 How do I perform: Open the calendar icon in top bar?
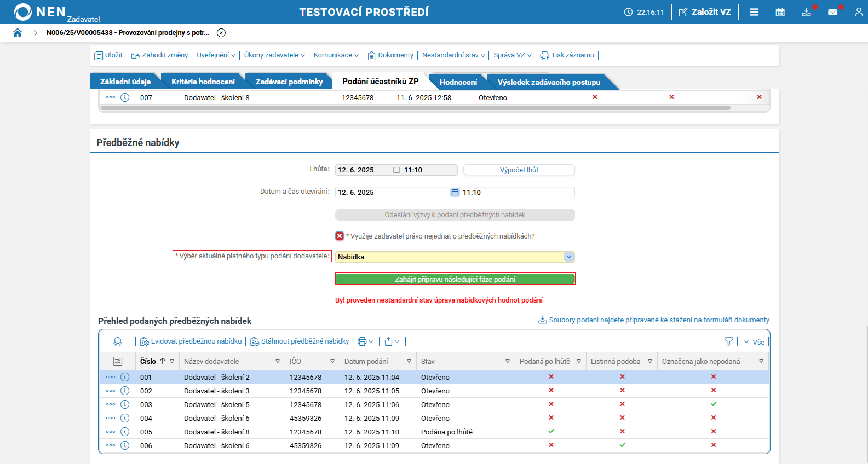point(780,12)
